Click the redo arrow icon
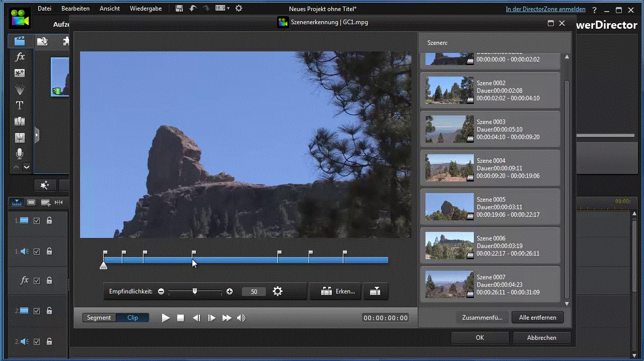 coord(206,8)
